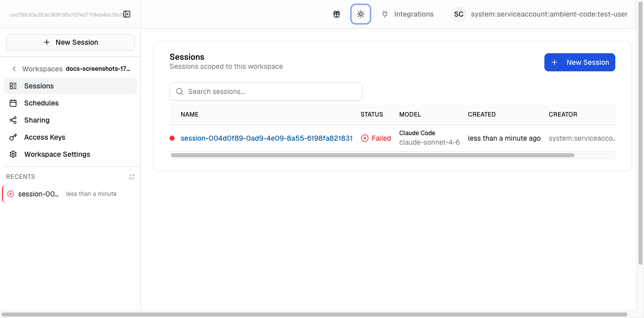
Task: Click the Sharing icon in the sidebar
Action: click(x=13, y=120)
